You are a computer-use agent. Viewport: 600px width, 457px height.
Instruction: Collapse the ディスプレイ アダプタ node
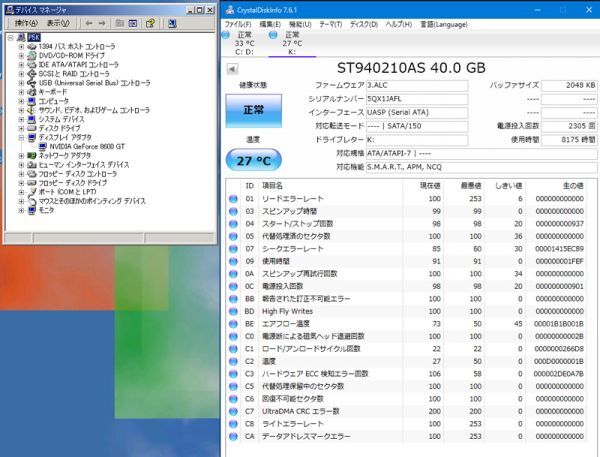click(x=21, y=137)
